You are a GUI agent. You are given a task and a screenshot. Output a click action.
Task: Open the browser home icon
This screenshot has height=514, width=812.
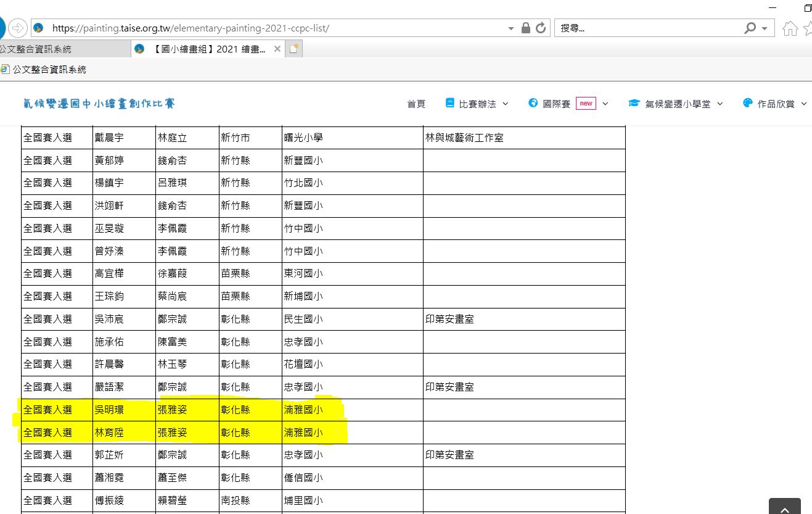point(790,28)
